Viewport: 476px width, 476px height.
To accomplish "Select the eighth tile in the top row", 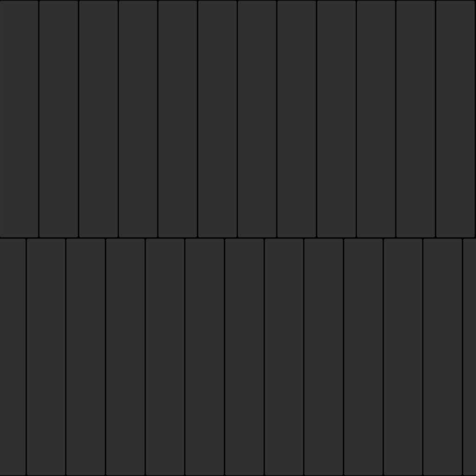I will click(297, 119).
